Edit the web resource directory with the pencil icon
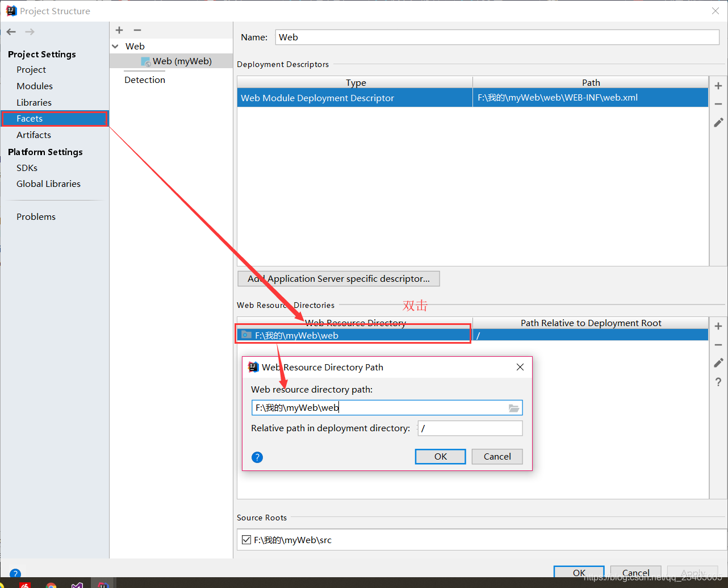The image size is (728, 588). tap(718, 362)
